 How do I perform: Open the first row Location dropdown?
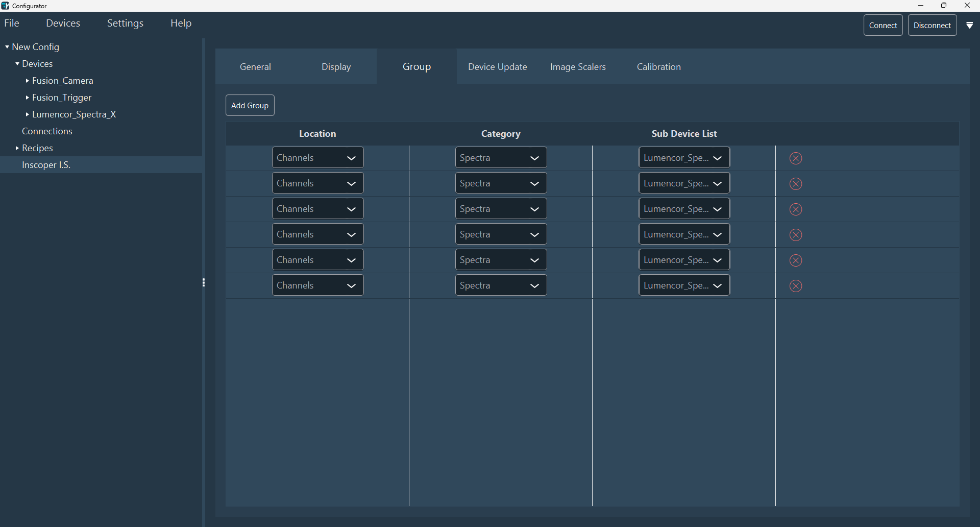[x=317, y=158]
